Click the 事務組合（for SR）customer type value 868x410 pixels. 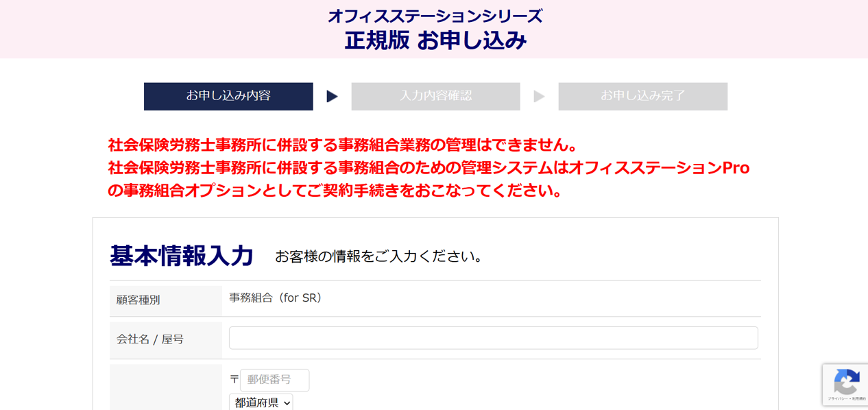click(x=276, y=298)
